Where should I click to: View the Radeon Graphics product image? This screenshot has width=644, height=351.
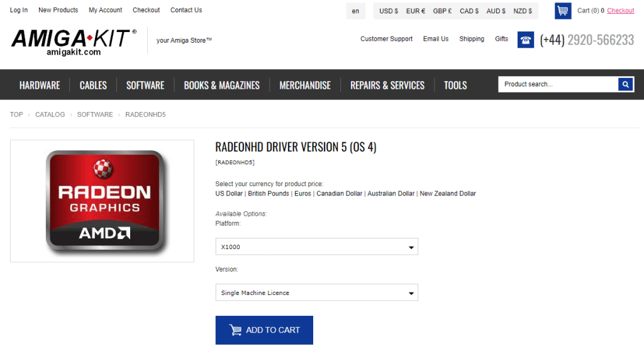tap(102, 201)
